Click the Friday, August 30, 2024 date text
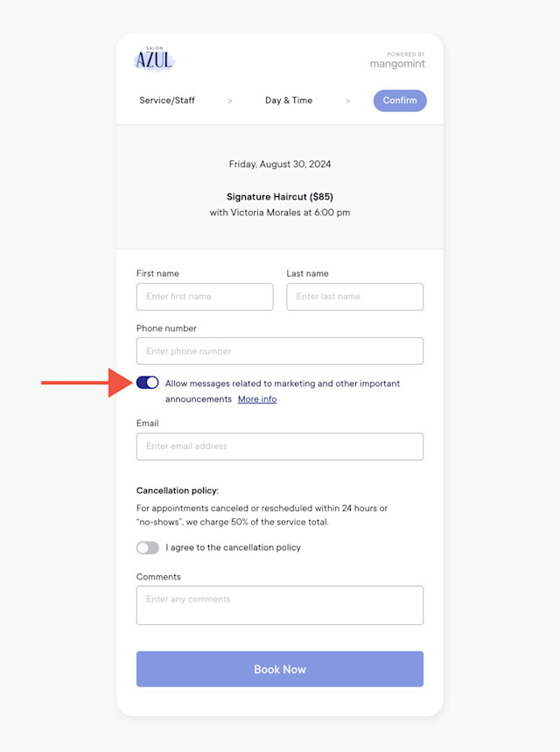This screenshot has height=752, width=560. (x=280, y=164)
